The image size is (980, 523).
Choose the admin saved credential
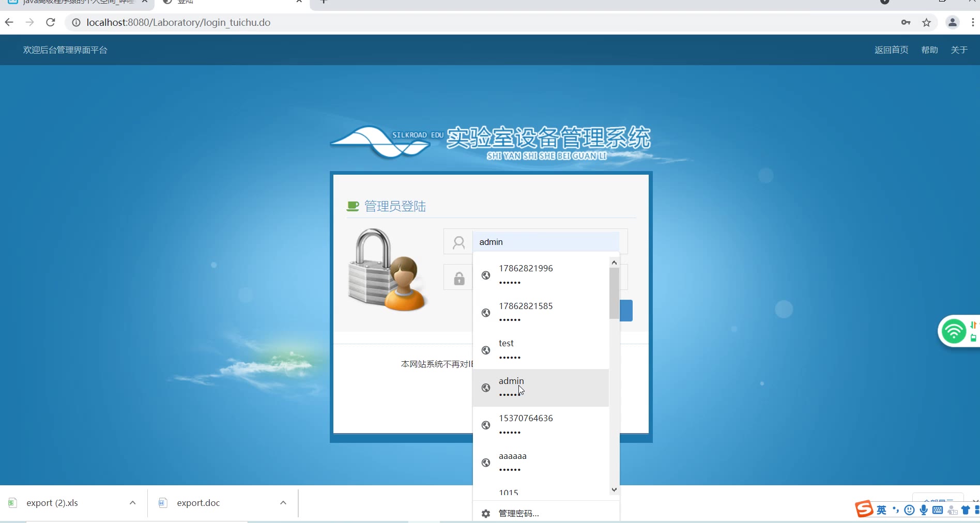click(x=541, y=388)
